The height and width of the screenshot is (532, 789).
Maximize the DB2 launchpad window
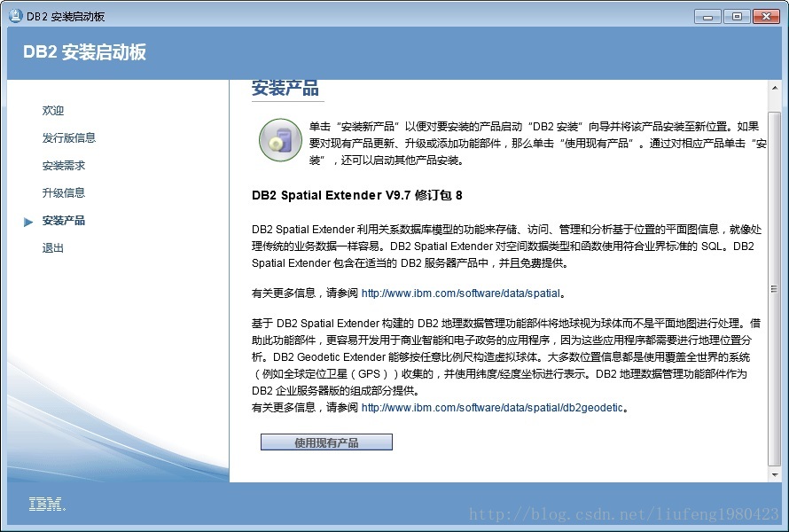pyautogui.click(x=737, y=17)
